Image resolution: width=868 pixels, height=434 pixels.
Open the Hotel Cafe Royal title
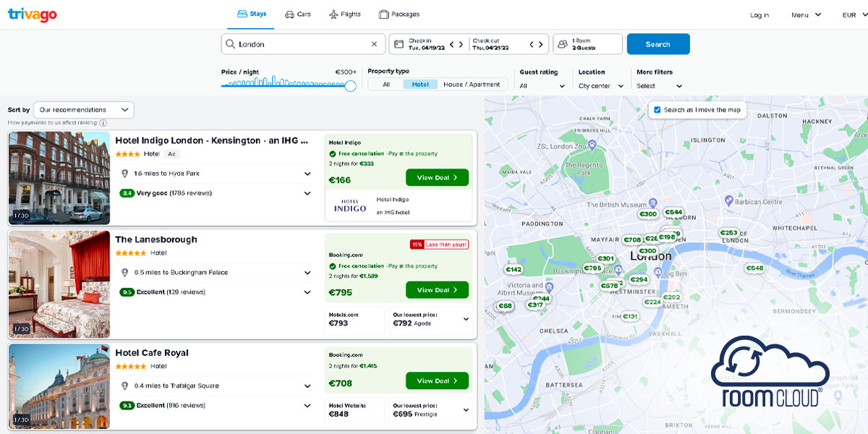pyautogui.click(x=152, y=353)
